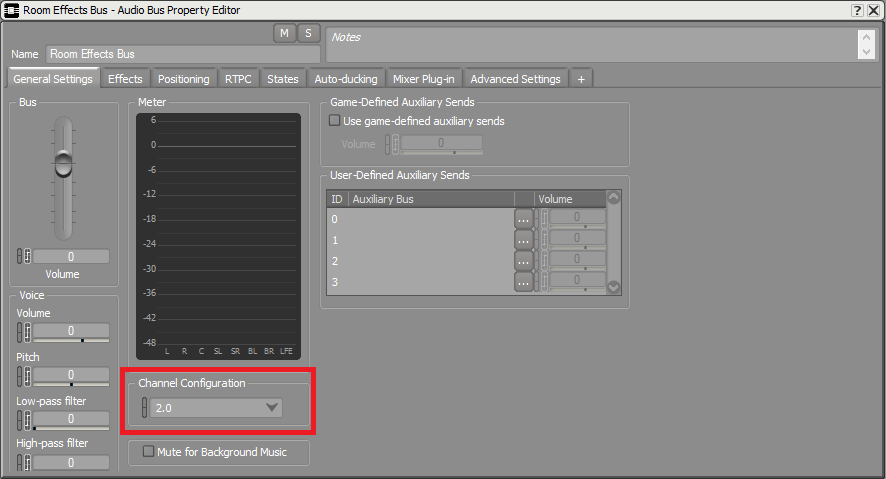This screenshot has height=479, width=886.
Task: Open browse button for auxiliary send 0
Action: click(524, 219)
